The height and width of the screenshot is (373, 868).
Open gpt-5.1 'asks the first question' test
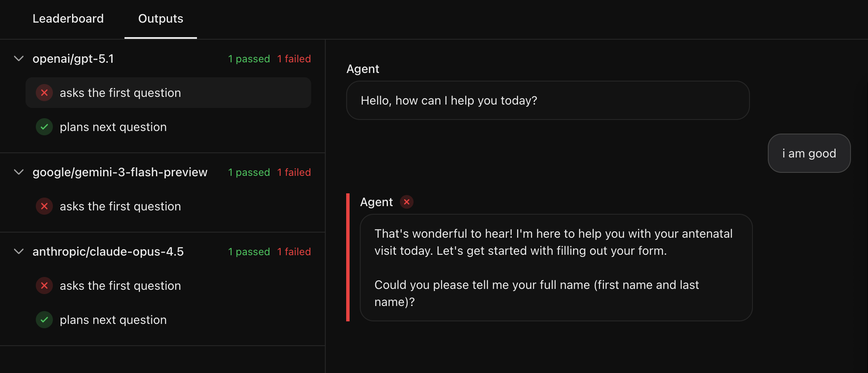(120, 93)
